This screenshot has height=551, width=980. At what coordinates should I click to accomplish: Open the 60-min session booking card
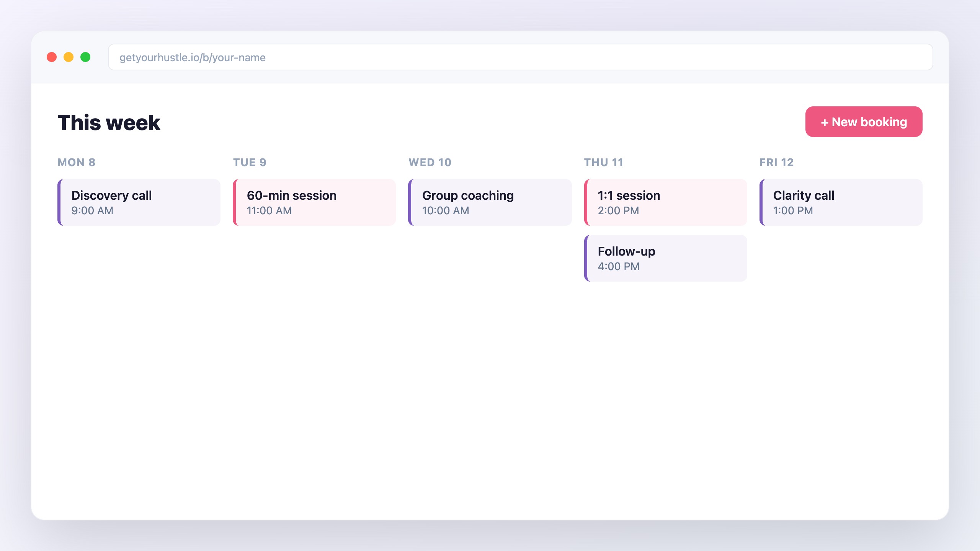(314, 202)
